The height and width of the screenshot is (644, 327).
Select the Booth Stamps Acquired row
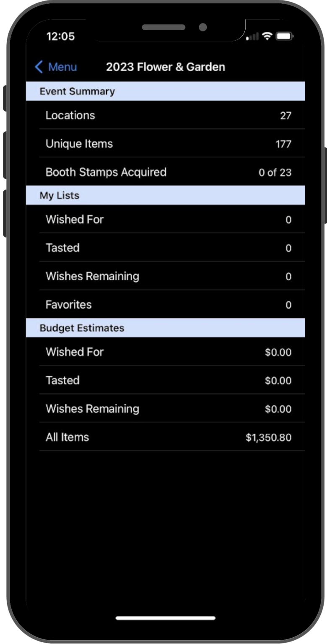tap(168, 172)
